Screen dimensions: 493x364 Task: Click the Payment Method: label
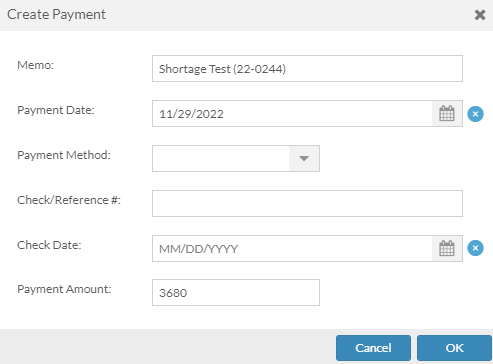coord(64,155)
